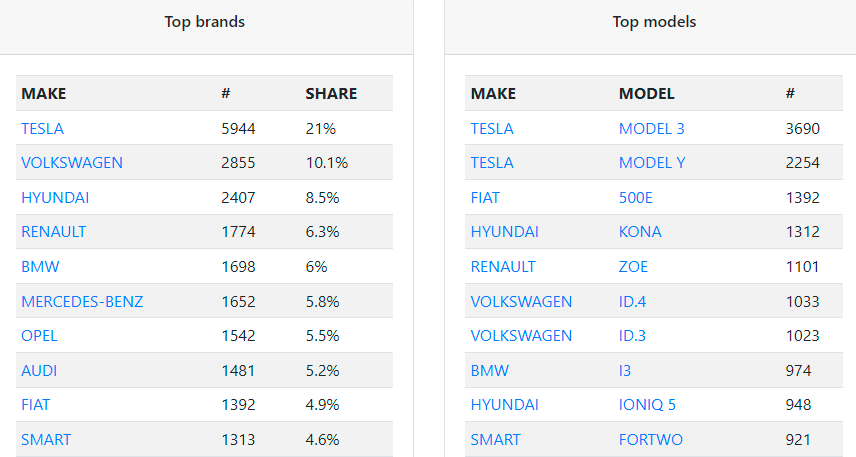Click RENAULT in the Top brands table
The height and width of the screenshot is (457, 856).
(x=53, y=232)
